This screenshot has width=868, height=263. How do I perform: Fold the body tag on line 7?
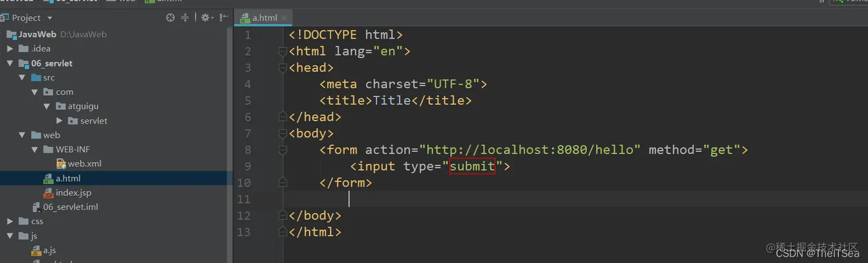point(282,133)
